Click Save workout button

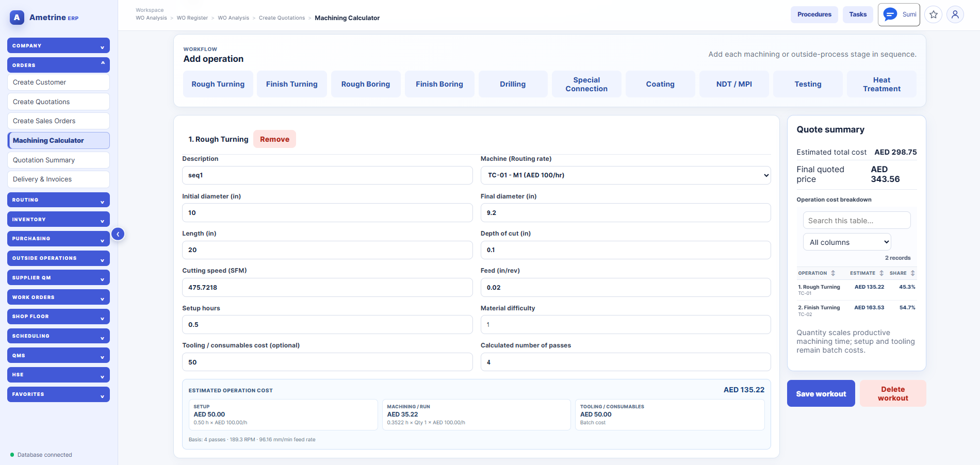(x=821, y=393)
